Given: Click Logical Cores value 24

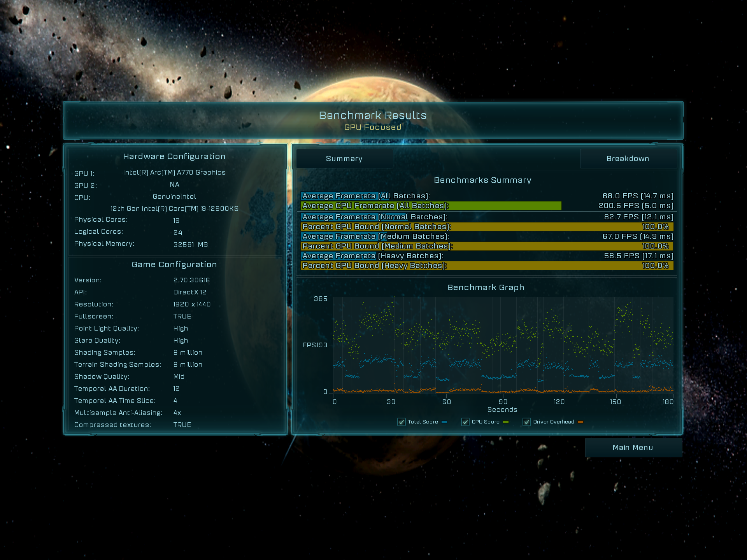Looking at the screenshot, I should pos(178,233).
